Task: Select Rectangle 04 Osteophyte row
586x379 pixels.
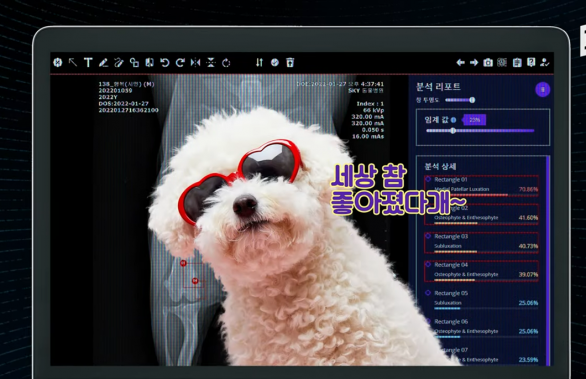Action: point(482,270)
